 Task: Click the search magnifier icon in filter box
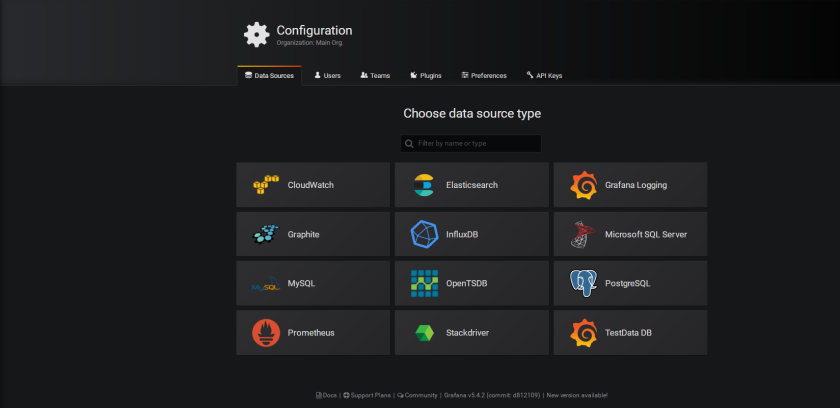[x=409, y=143]
